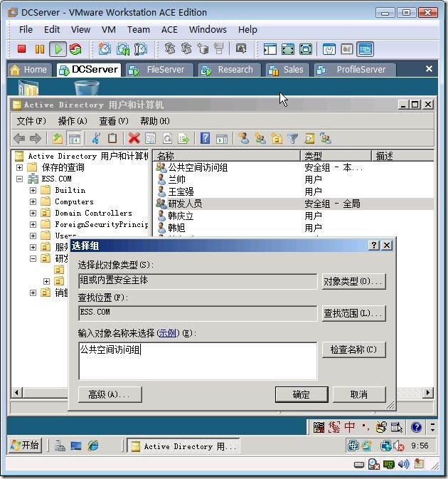
Task: Open the VMware ACE menu
Action: pyautogui.click(x=169, y=30)
